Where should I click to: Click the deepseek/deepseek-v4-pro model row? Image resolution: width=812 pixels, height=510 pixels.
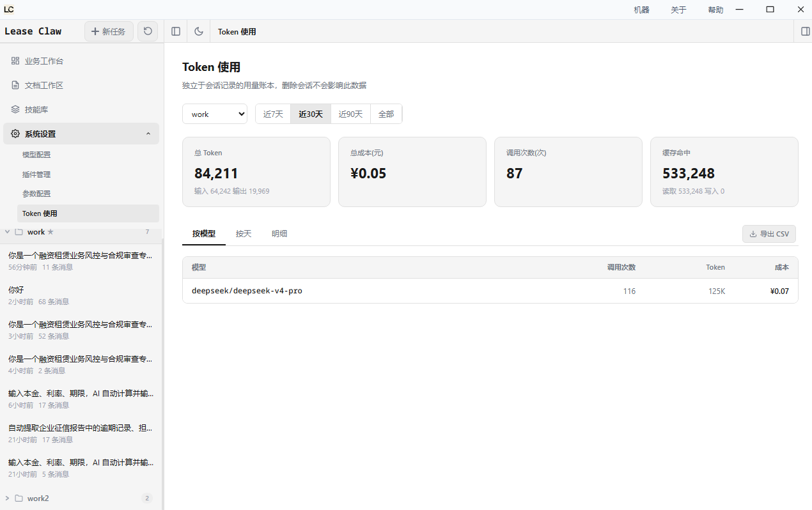490,291
